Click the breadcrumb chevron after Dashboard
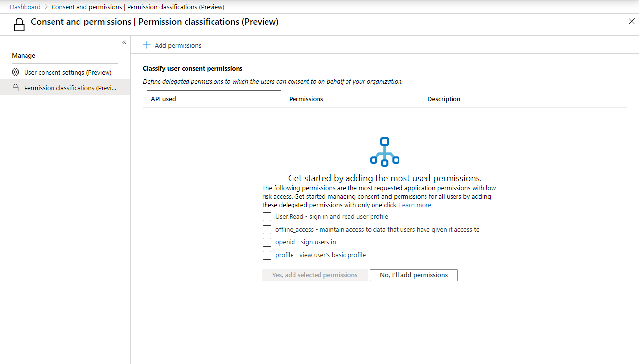The height and width of the screenshot is (364, 639). pos(46,7)
